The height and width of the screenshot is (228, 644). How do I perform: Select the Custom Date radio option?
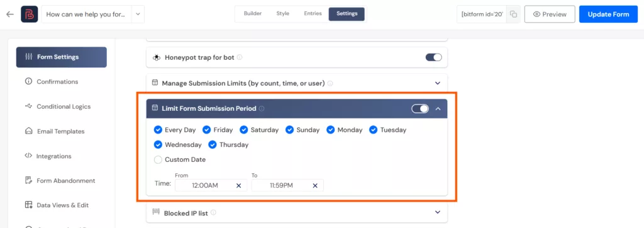[x=158, y=160]
